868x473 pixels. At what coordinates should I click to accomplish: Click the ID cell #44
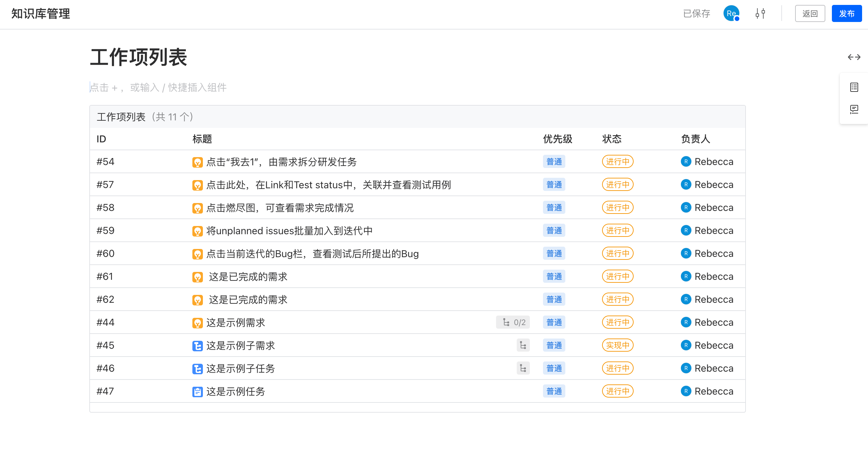[105, 322]
